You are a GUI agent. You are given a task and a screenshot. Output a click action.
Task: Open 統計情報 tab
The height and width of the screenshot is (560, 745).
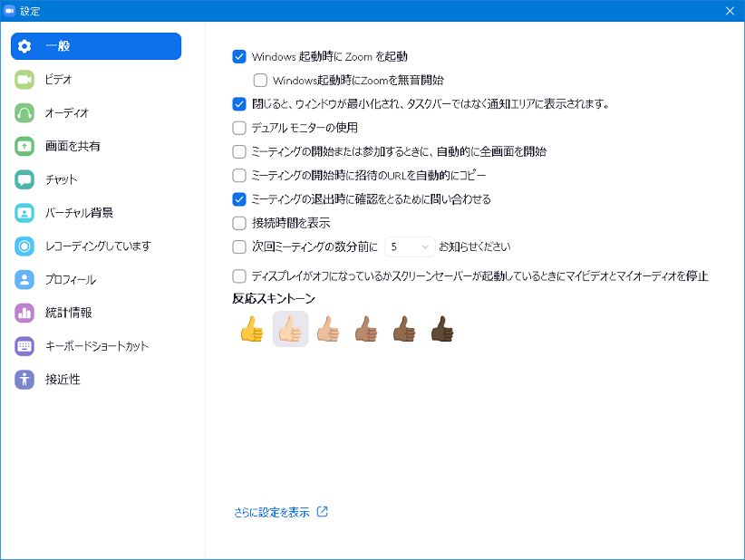tap(96, 313)
